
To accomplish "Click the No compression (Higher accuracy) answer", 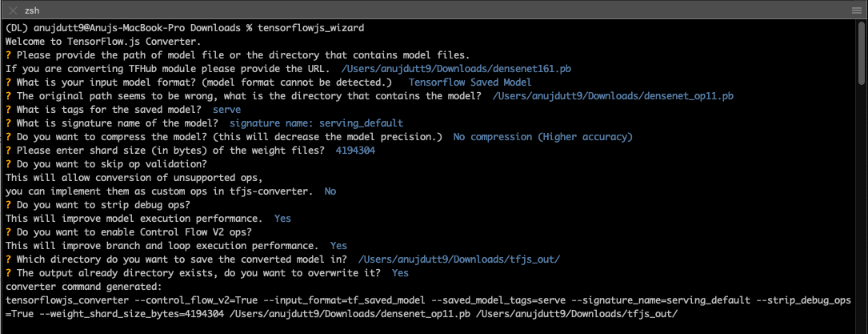I will coord(542,136).
